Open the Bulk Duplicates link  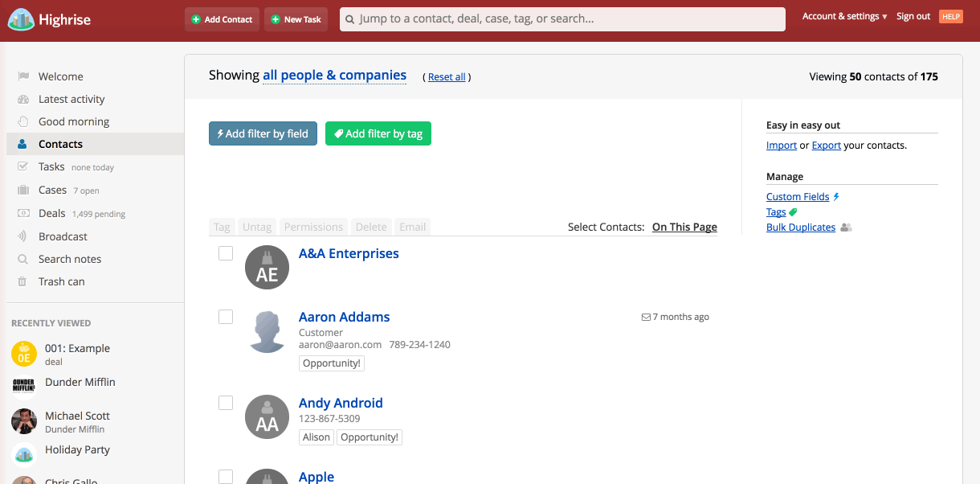coord(801,228)
